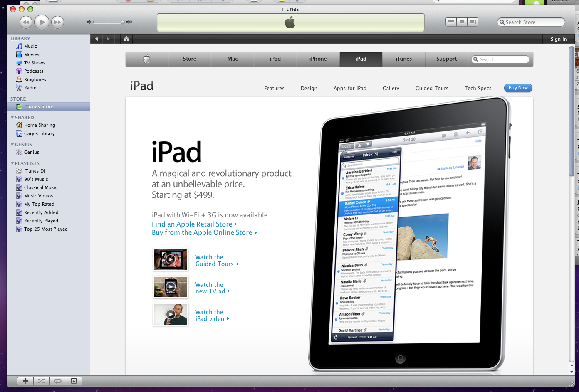The width and height of the screenshot is (579, 392).
Task: Show the artwork viewer panel
Action: pyautogui.click(x=74, y=381)
